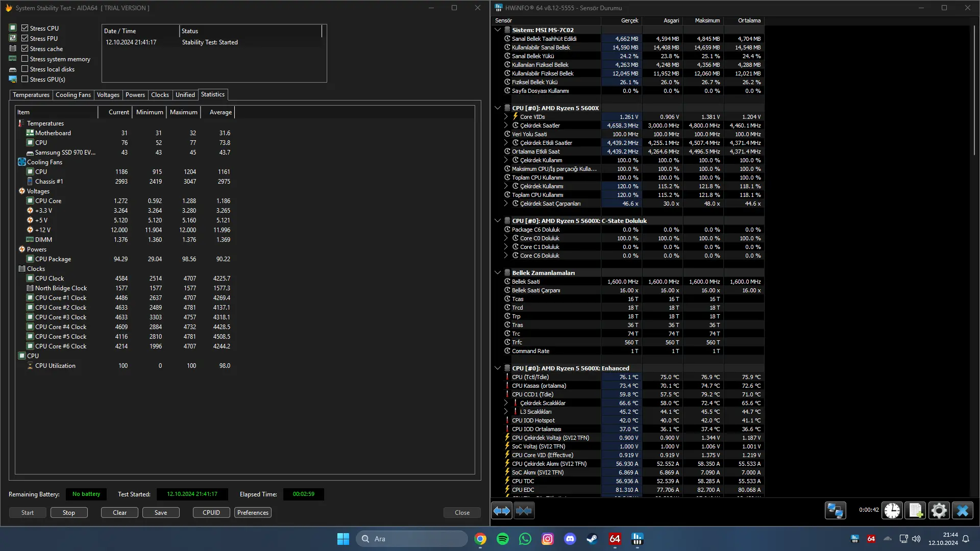This screenshot has width=980, height=551.
Task: Open volume control in the system tray
Action: 916,539
